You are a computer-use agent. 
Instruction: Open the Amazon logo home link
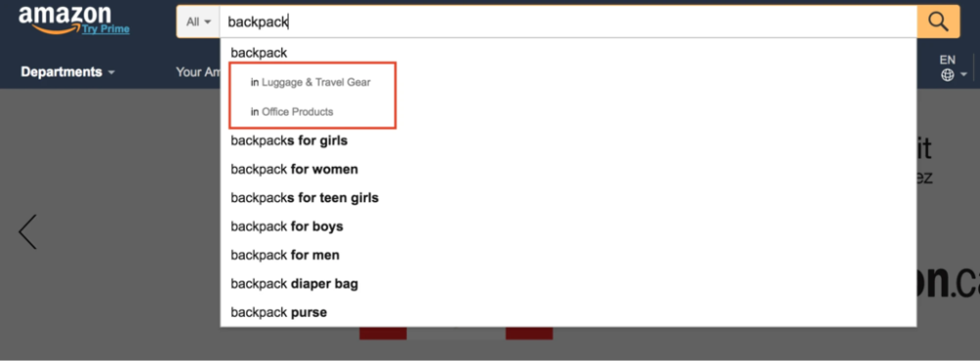click(x=65, y=18)
